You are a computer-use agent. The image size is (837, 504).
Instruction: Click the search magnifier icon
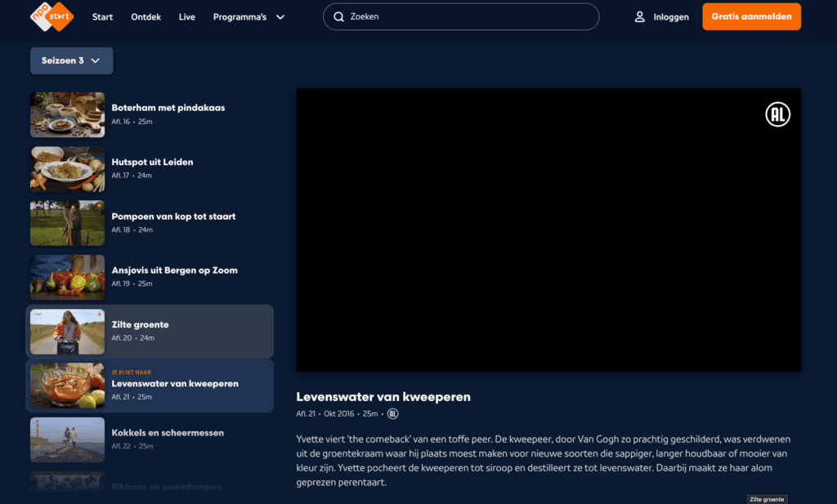tap(338, 16)
